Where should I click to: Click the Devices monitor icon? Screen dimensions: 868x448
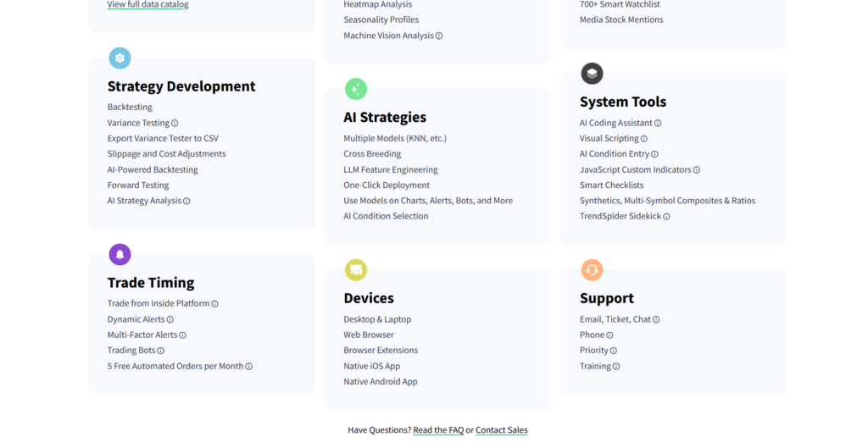pos(356,270)
